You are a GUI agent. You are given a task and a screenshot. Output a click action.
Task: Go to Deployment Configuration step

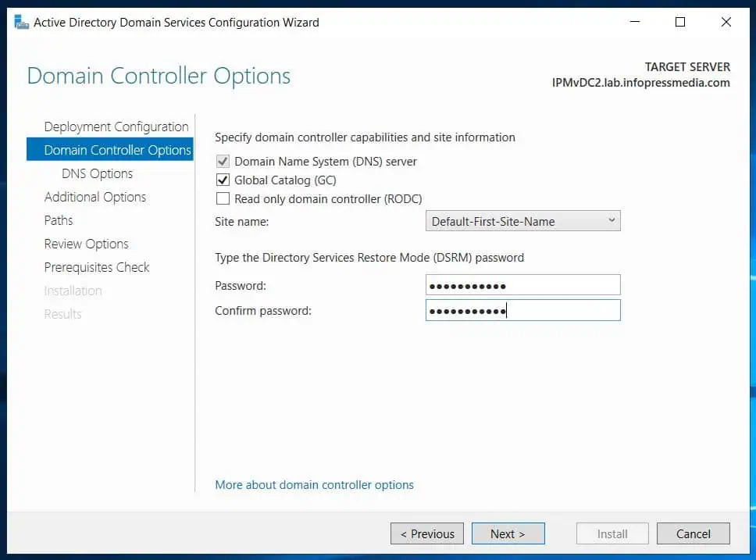point(116,127)
